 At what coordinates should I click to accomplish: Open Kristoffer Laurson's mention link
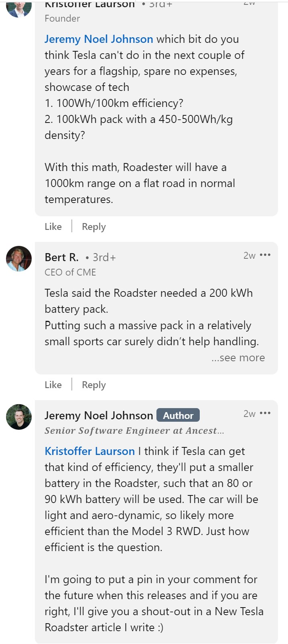point(89,451)
